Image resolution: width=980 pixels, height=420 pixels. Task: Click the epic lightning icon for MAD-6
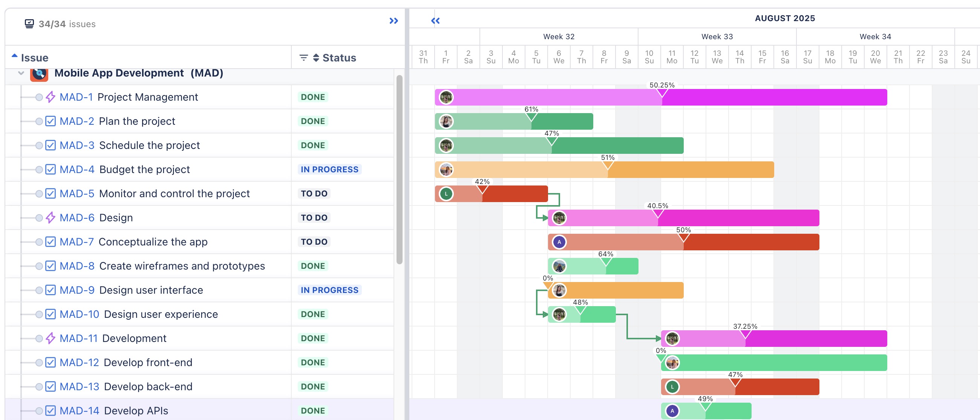pos(51,218)
